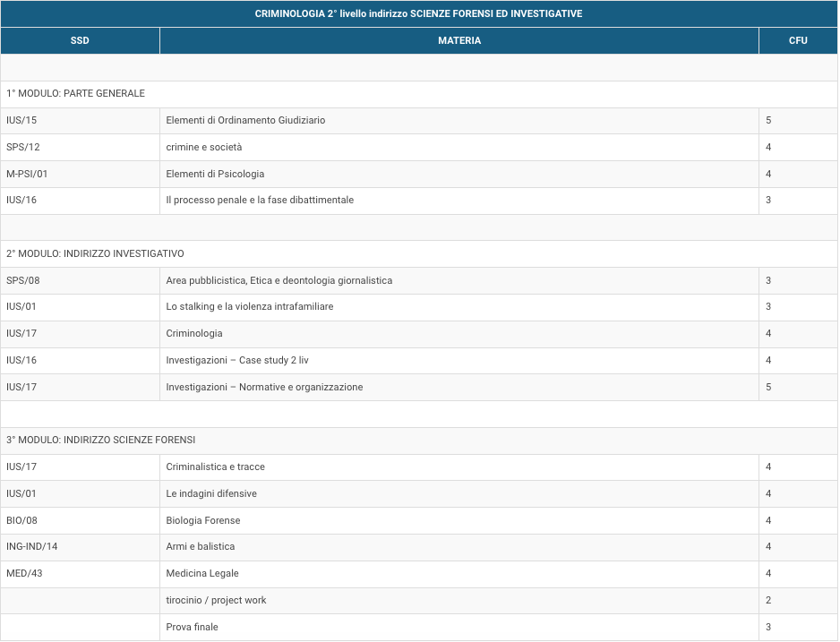Click the 'MED/43' cell

pyautogui.click(x=80, y=573)
